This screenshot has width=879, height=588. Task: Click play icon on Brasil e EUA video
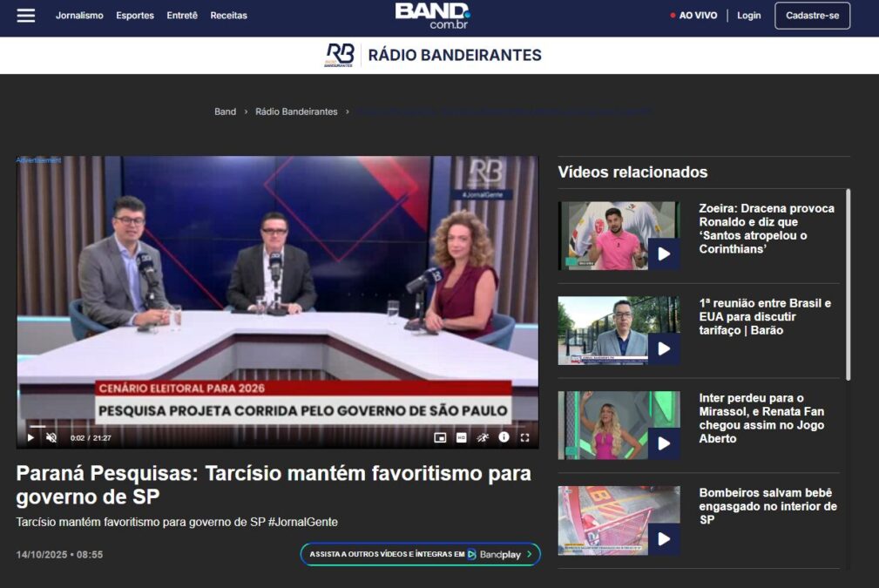coord(664,348)
